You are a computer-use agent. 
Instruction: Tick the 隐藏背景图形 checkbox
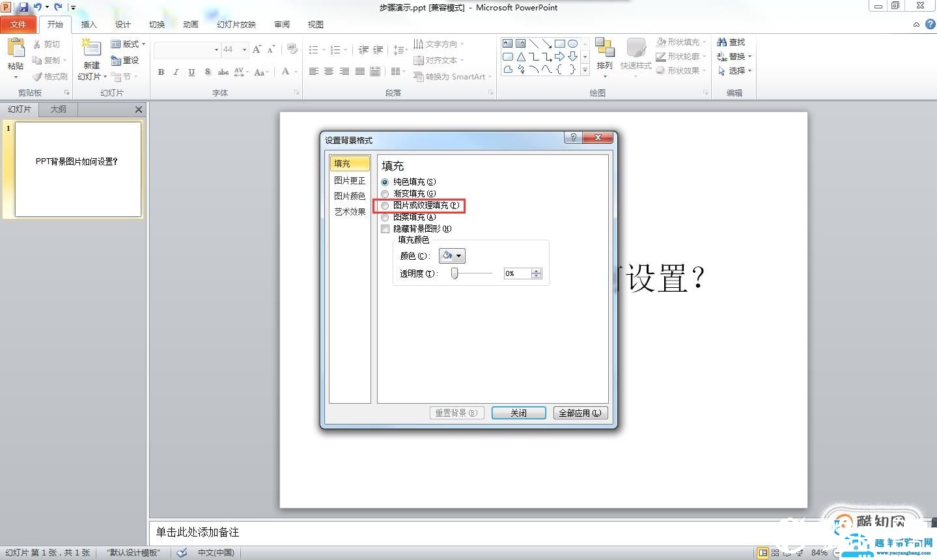pos(385,229)
